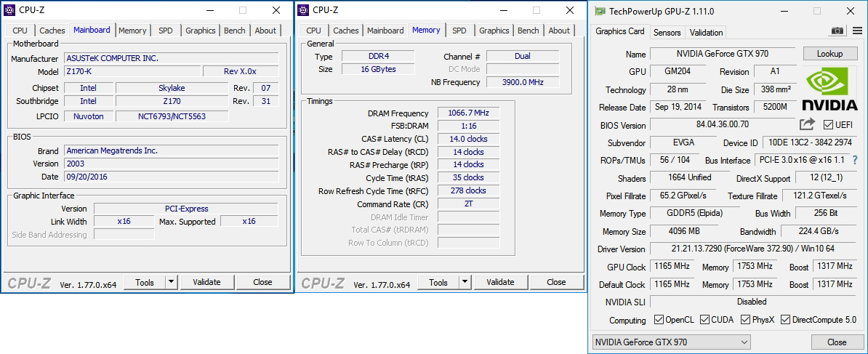Click the LPCIO NCT6793/NCT5563 field

(x=172, y=116)
